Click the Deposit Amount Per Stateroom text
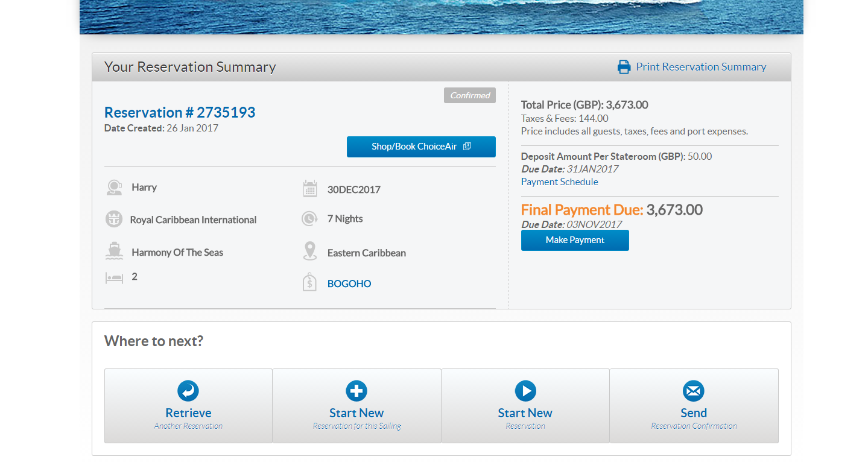 [603, 156]
